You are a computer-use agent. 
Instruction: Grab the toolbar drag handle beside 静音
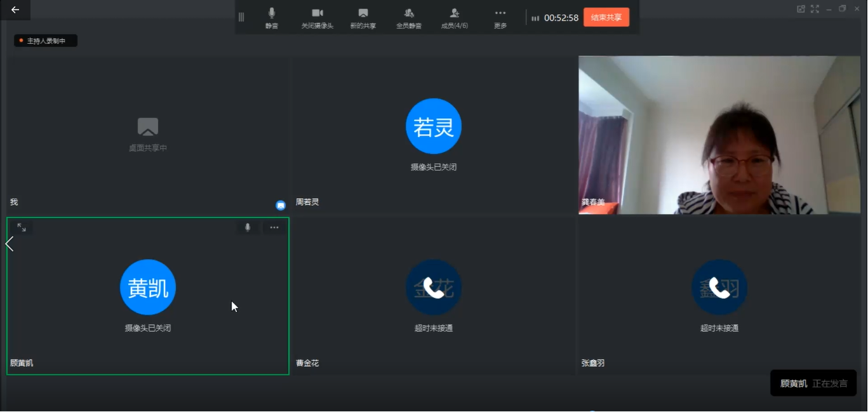[241, 17]
